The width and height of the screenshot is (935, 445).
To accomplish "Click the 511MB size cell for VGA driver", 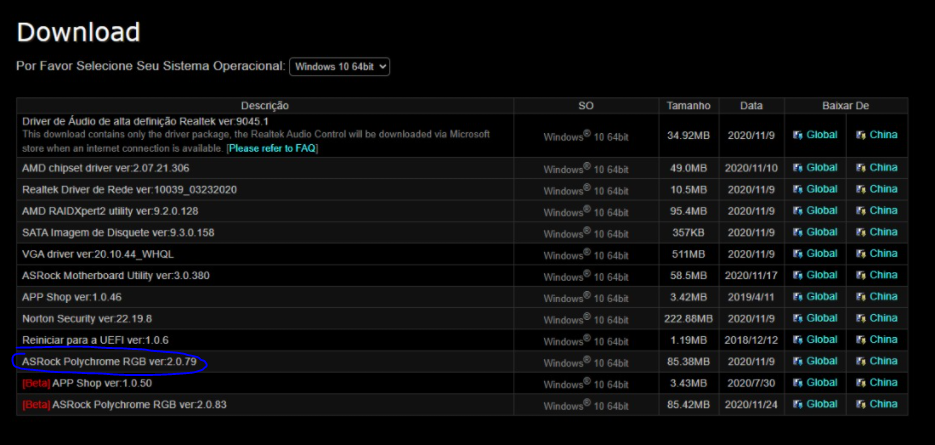I will coord(688,254).
